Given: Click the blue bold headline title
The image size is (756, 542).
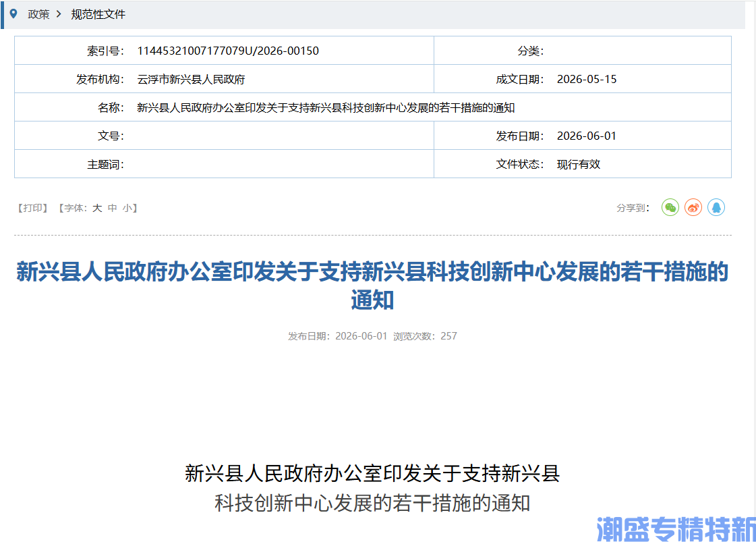Looking at the screenshot, I should coord(372,286).
